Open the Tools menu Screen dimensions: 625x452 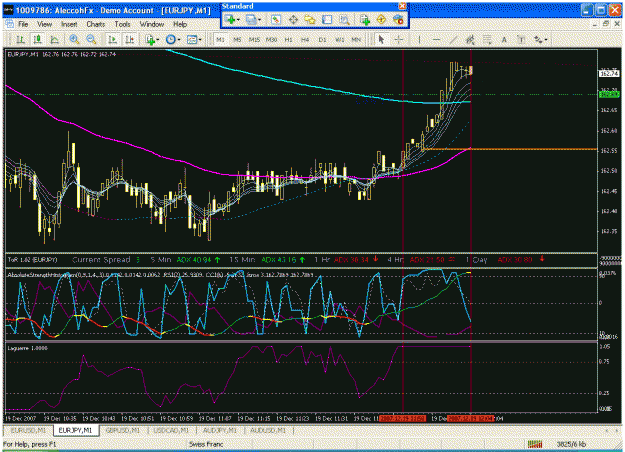pos(122,24)
